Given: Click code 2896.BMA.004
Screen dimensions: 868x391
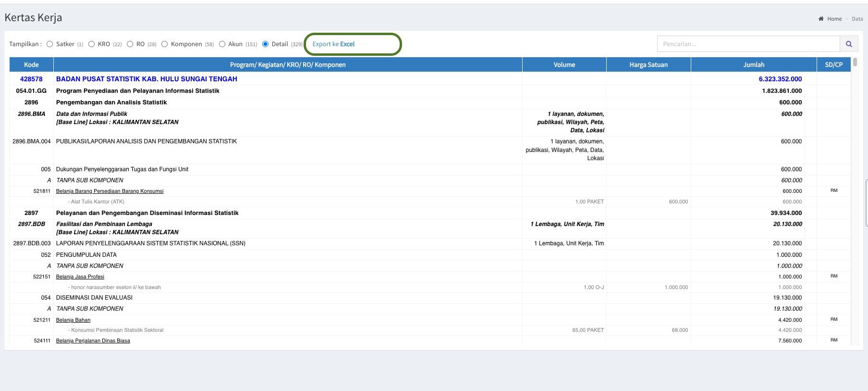Looking at the screenshot, I should click(x=31, y=141).
